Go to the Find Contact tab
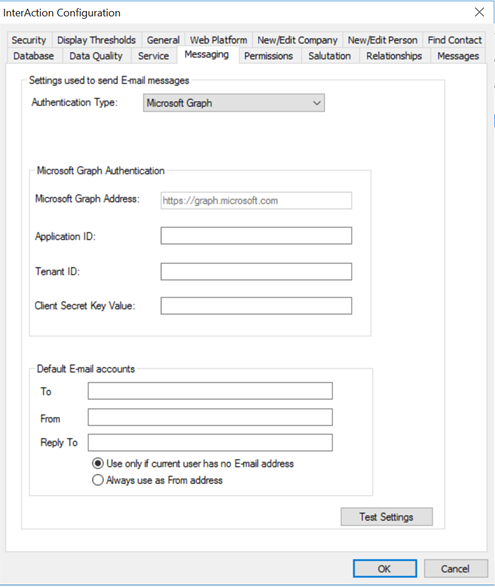Viewport: 495px width, 587px height. pos(455,40)
